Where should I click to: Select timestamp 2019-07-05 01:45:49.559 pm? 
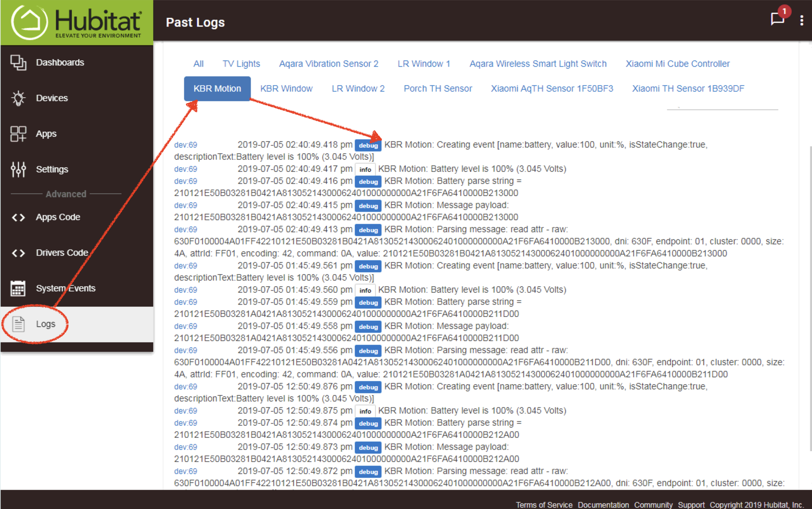click(295, 302)
